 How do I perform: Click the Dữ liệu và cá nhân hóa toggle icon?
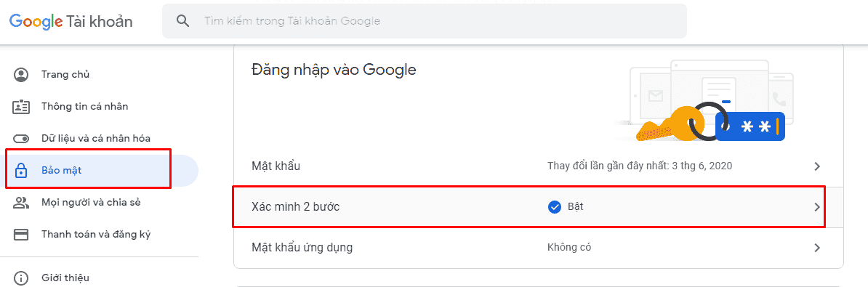coord(21,139)
